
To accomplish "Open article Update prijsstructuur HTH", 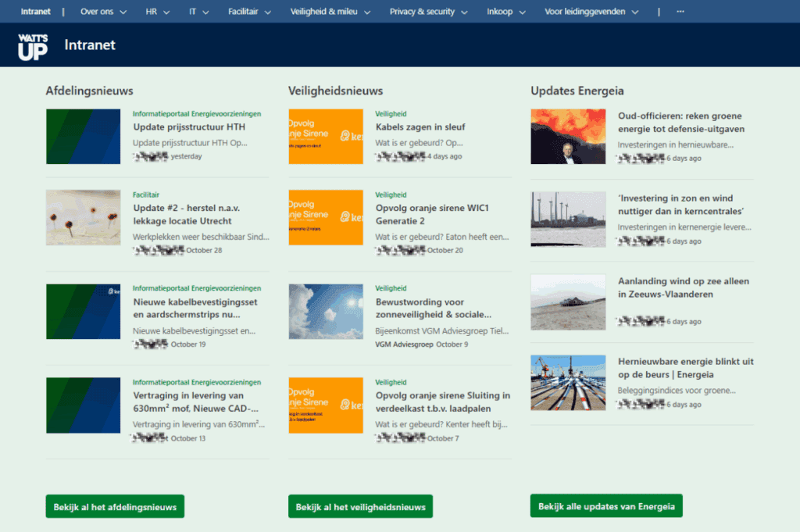I will coord(189,127).
